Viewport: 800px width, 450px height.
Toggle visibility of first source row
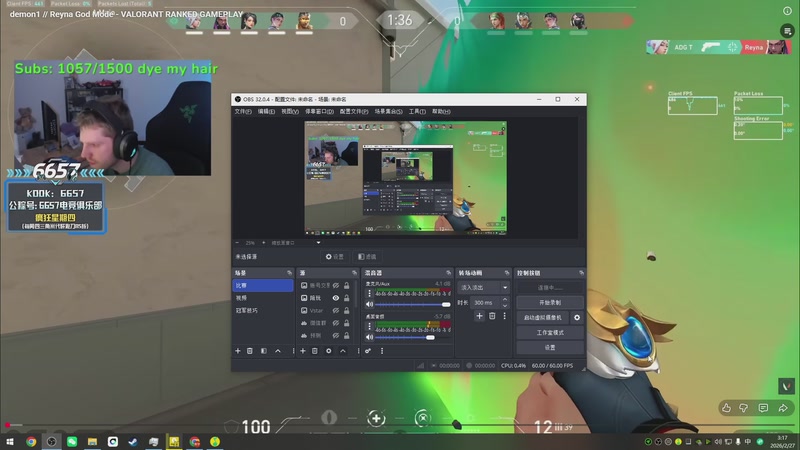tap(336, 285)
